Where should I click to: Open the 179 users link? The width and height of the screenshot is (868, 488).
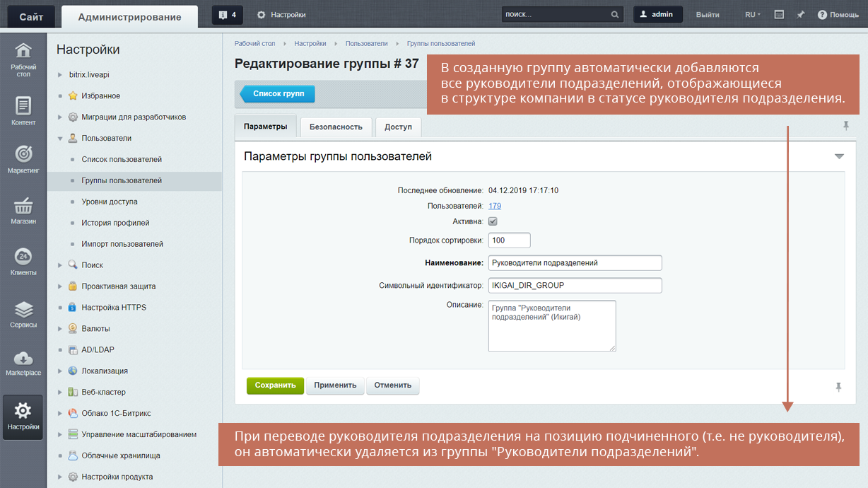coord(495,206)
